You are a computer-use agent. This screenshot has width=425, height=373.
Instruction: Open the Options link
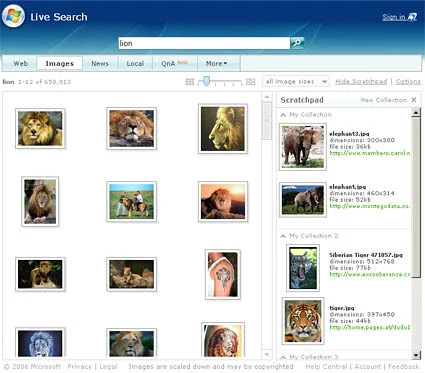click(x=408, y=82)
